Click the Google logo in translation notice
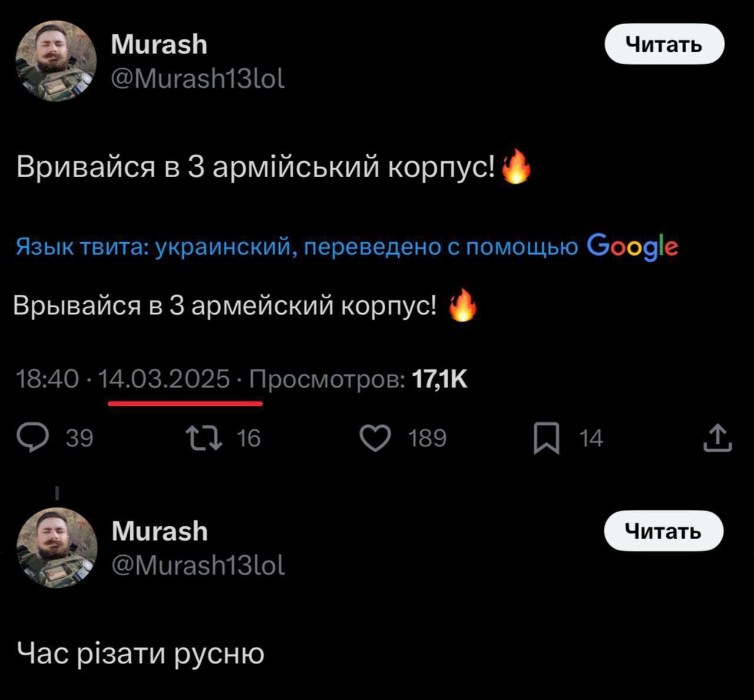 click(x=632, y=247)
